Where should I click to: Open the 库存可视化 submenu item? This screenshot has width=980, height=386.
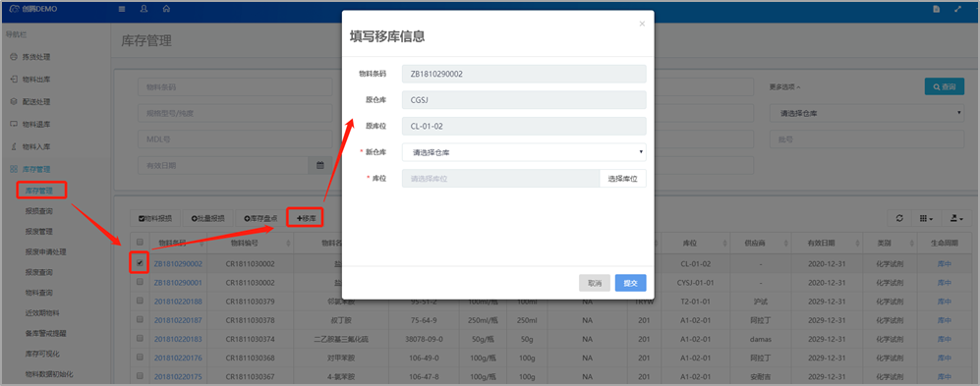point(42,355)
